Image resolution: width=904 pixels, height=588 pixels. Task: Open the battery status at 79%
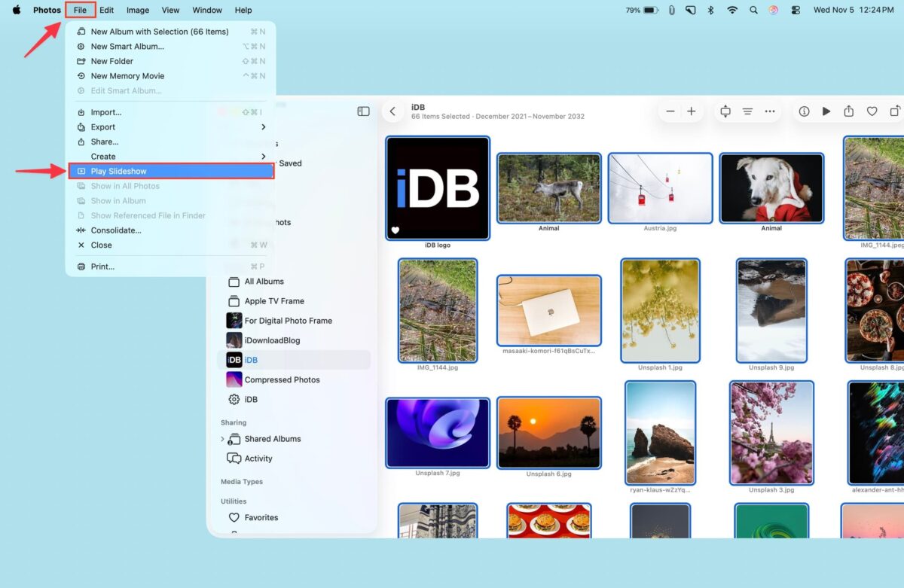643,11
